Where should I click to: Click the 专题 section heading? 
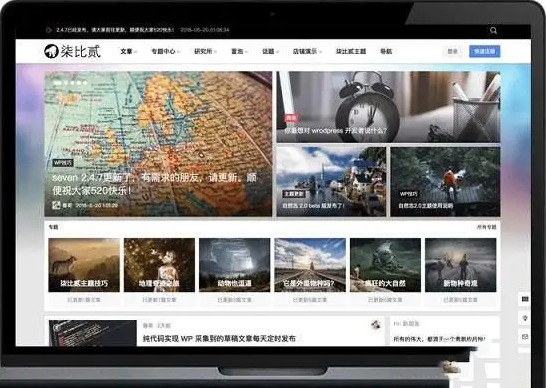53,227
